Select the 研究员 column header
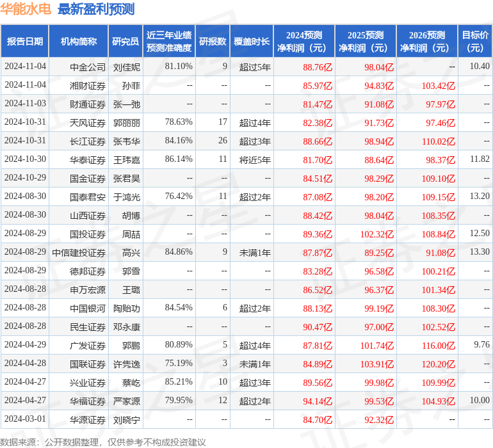This screenshot has width=493, height=448. click(x=125, y=41)
